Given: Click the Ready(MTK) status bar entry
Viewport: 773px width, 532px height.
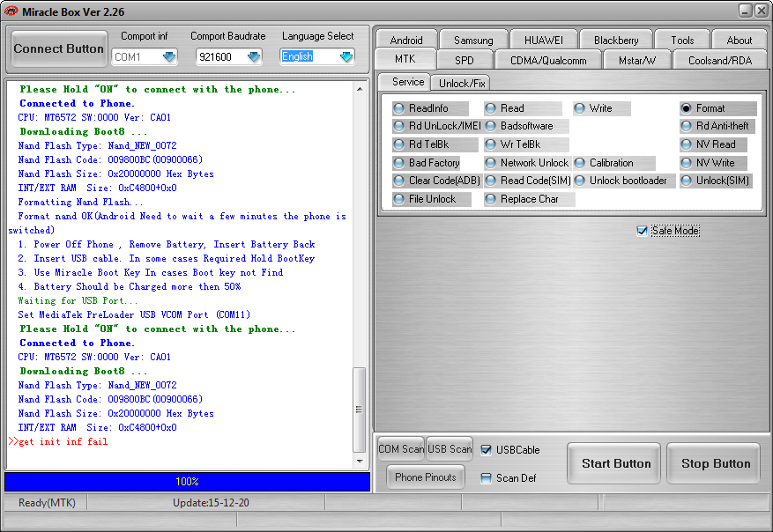Looking at the screenshot, I should pyautogui.click(x=47, y=502).
